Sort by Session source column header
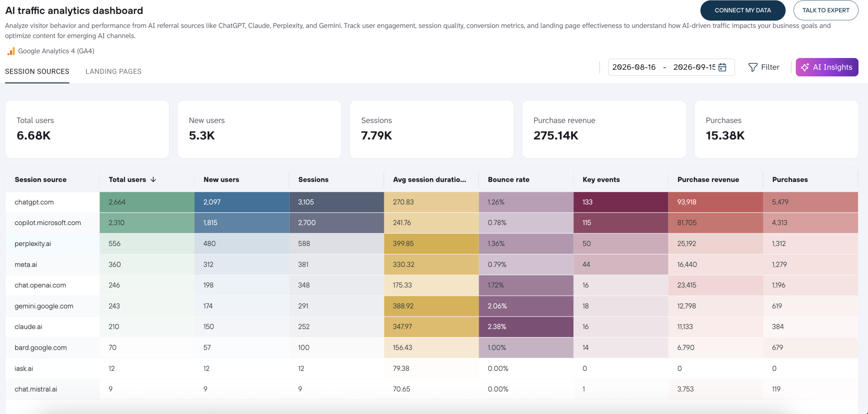The width and height of the screenshot is (868, 414). coord(41,180)
